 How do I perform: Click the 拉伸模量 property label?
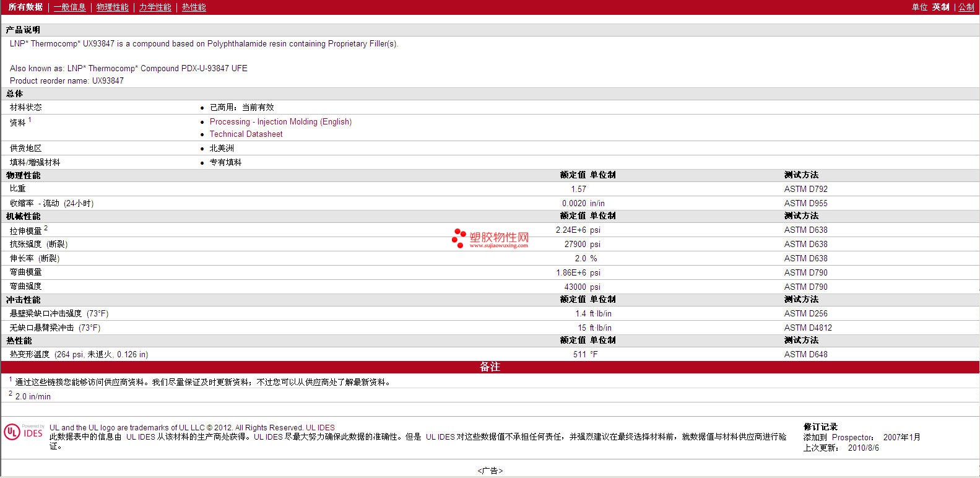26,231
